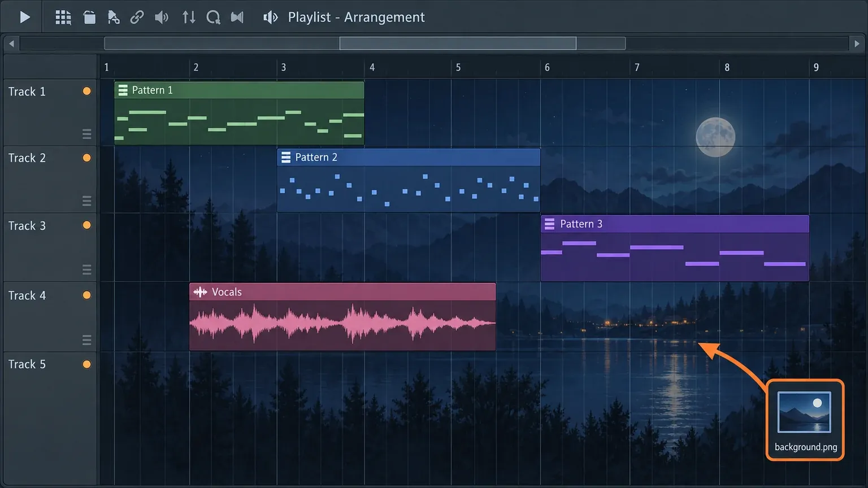Mute Track 2 using its orange dot
Viewport: 868px width, 488px height.
(x=86, y=158)
